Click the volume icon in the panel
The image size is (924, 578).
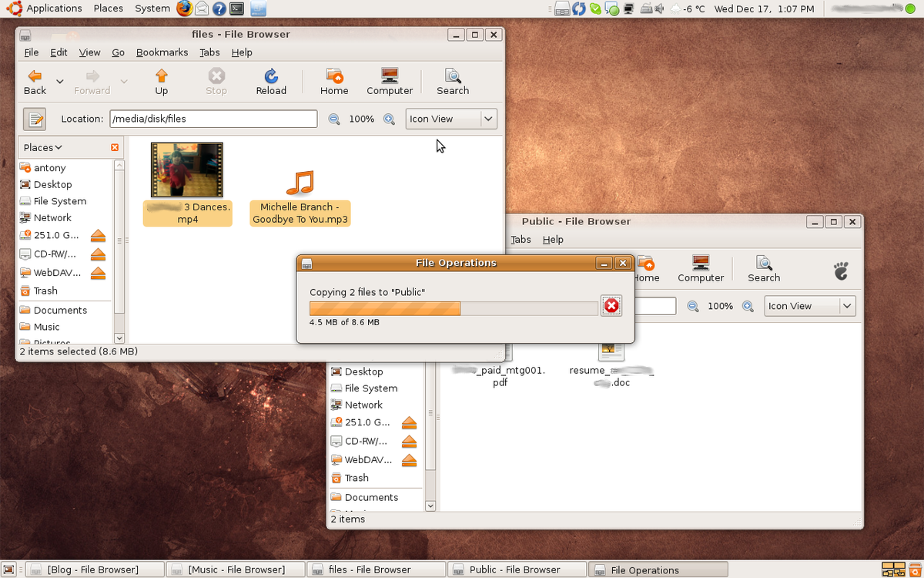(x=658, y=8)
